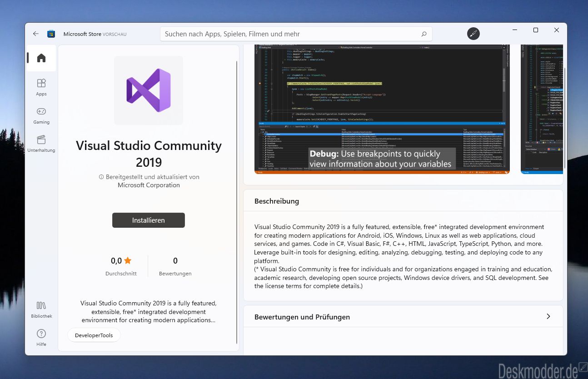Maximize the Microsoft Store window
Image resolution: width=588 pixels, height=379 pixels.
pyautogui.click(x=536, y=30)
